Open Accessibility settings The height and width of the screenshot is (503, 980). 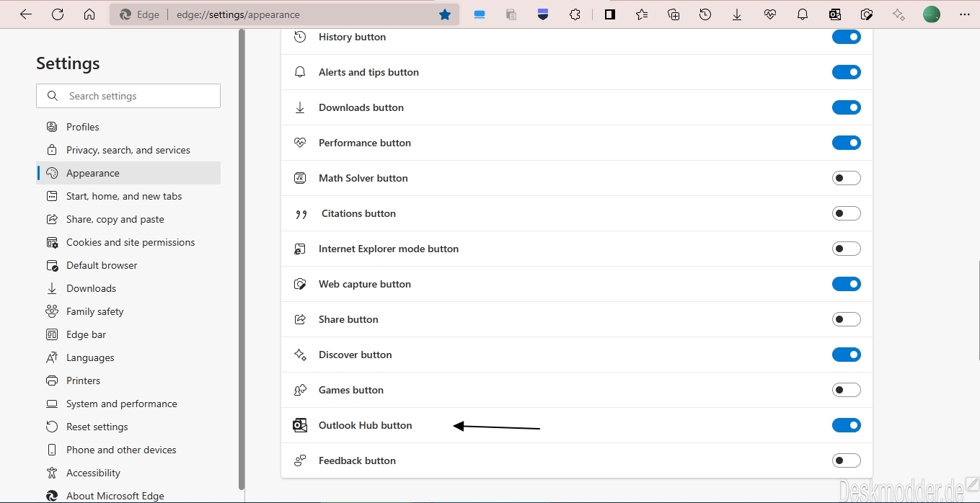[x=128, y=473]
